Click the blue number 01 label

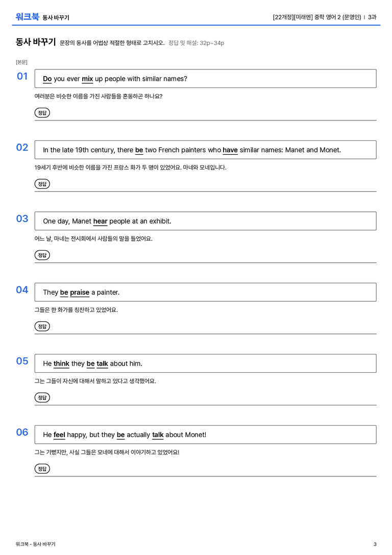(22, 76)
